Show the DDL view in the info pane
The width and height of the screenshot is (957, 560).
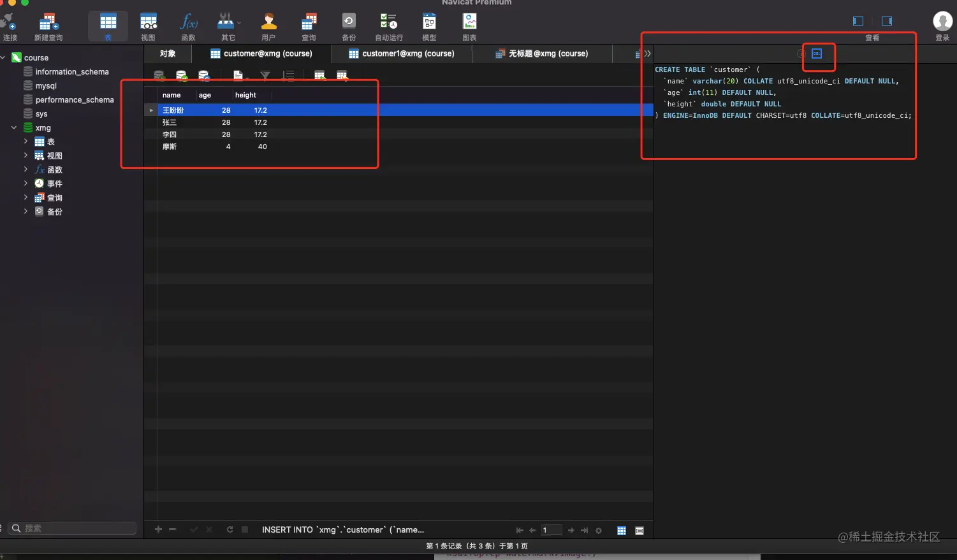coord(817,54)
